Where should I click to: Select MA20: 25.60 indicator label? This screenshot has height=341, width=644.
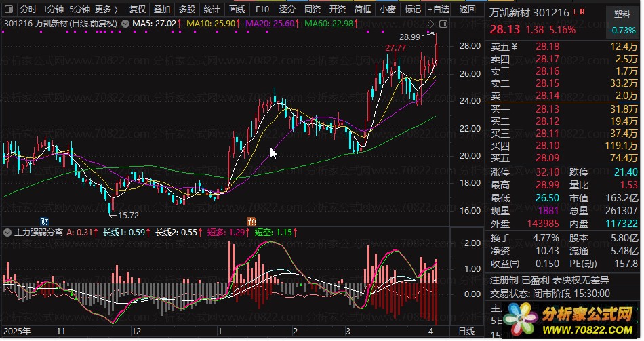click(272, 24)
